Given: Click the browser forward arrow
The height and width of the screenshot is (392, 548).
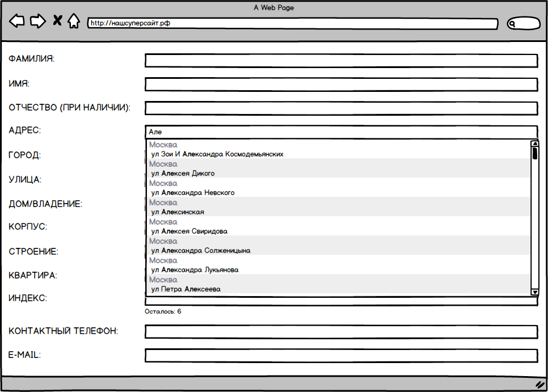Looking at the screenshot, I should (38, 21).
